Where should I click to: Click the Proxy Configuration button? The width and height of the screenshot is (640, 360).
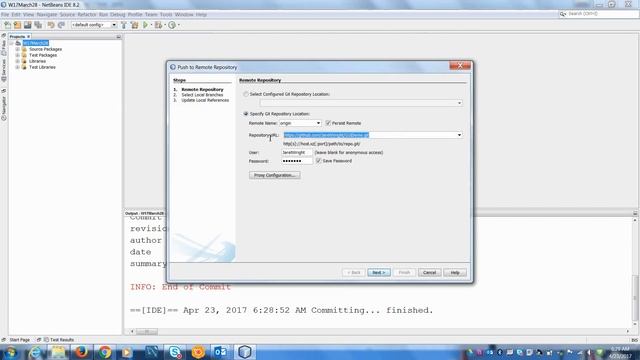point(275,175)
